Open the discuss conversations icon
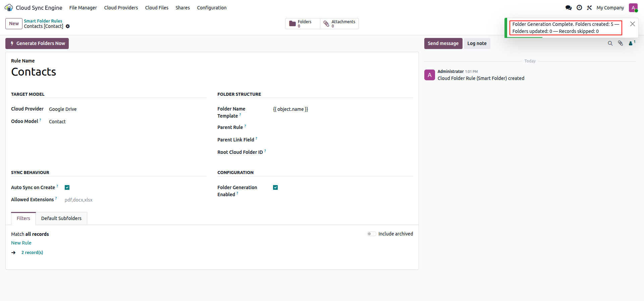This screenshot has width=644, height=301. pos(569,7)
